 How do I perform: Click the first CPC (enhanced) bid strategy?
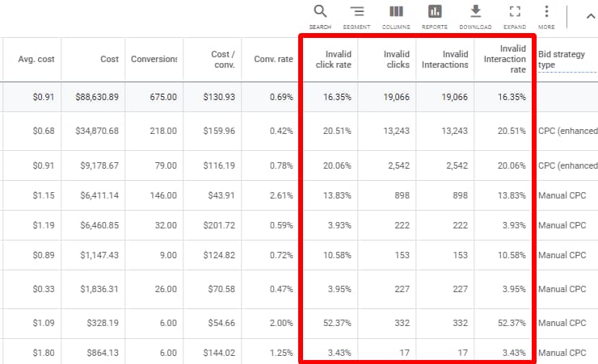click(567, 131)
